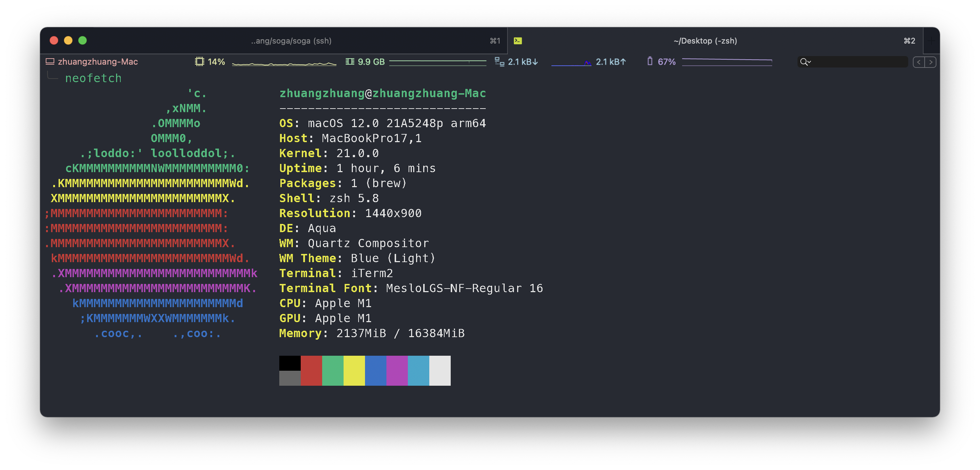This screenshot has height=470, width=980.
Task: Click the CPU chip icon in the status bar
Action: coord(199,62)
